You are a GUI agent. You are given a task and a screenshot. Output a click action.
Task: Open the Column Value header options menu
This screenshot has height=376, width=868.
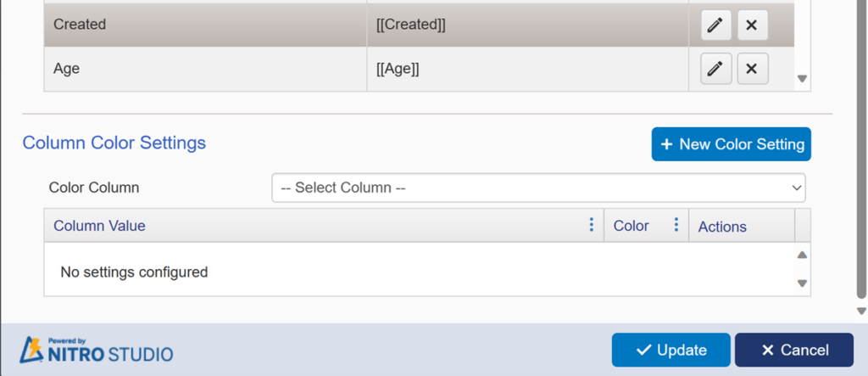(x=592, y=225)
